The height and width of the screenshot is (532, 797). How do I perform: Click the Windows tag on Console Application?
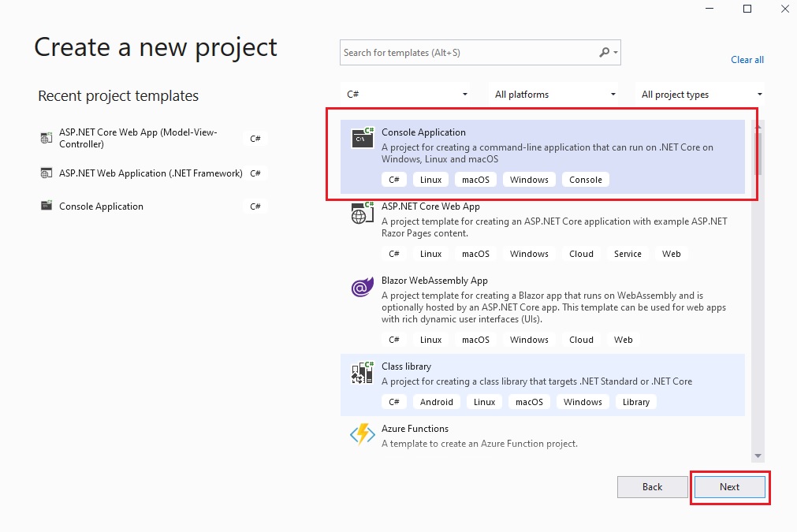[x=529, y=180]
